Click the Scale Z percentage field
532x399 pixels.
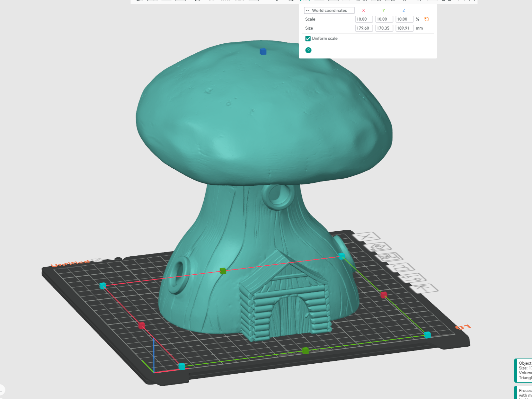pos(404,19)
